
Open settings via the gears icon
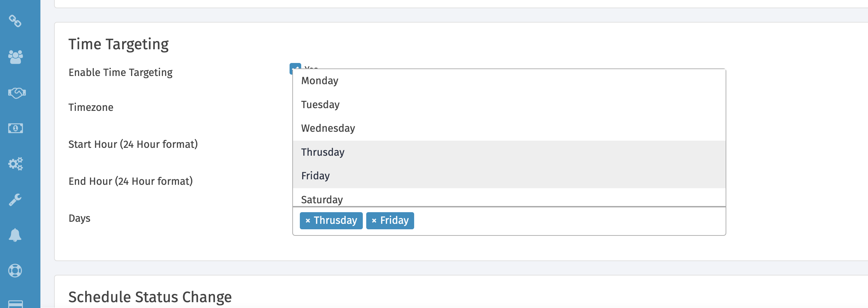click(15, 164)
